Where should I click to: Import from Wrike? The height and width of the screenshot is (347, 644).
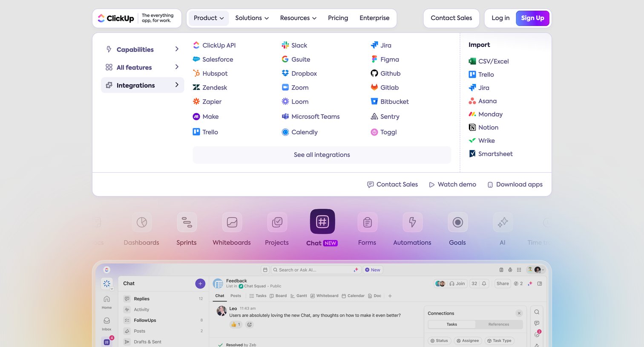[x=482, y=141]
